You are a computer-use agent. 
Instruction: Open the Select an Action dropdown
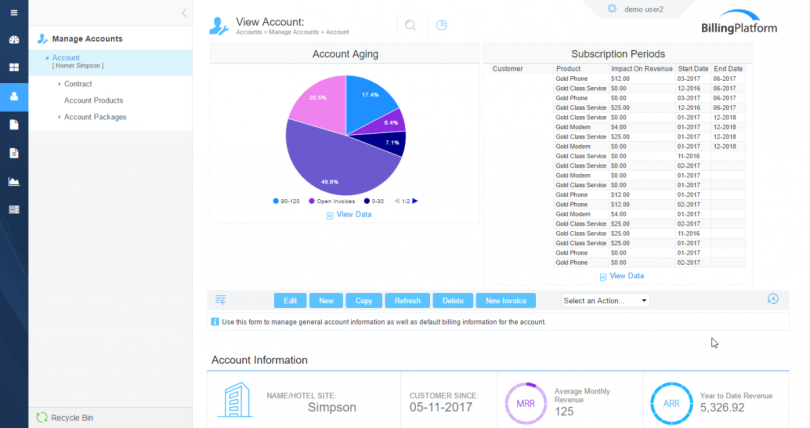(x=606, y=300)
